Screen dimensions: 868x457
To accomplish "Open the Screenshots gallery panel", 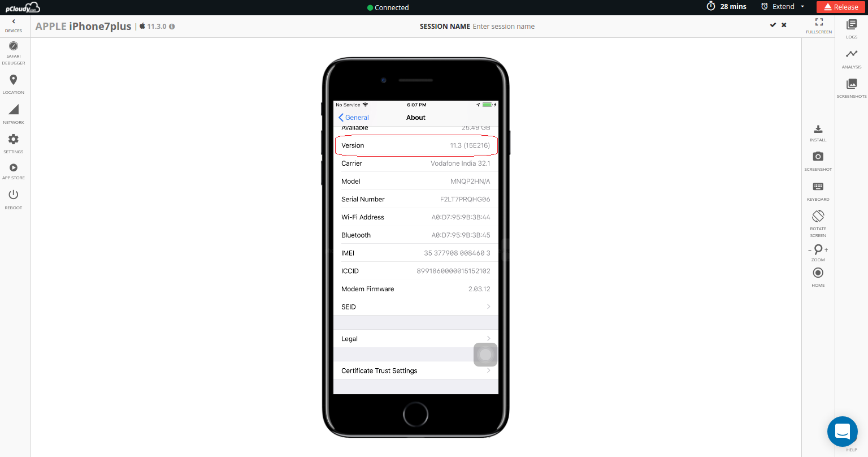I will tap(852, 88).
